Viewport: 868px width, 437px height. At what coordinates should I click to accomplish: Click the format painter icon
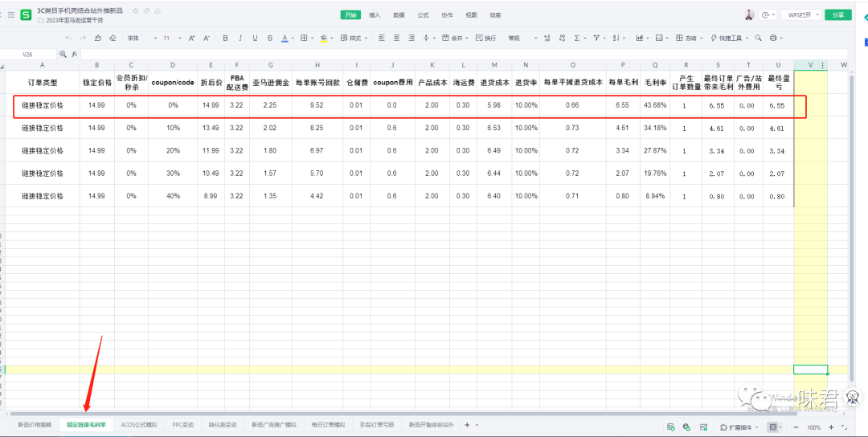click(98, 38)
